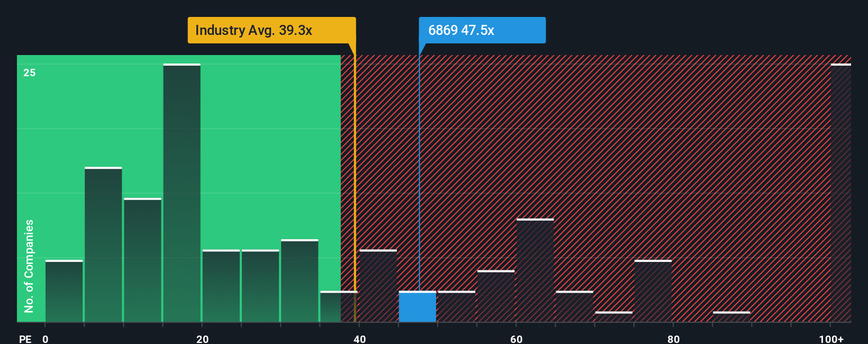Click the y-axis value 25
Screen dimensions: 868x344
[x=30, y=73]
